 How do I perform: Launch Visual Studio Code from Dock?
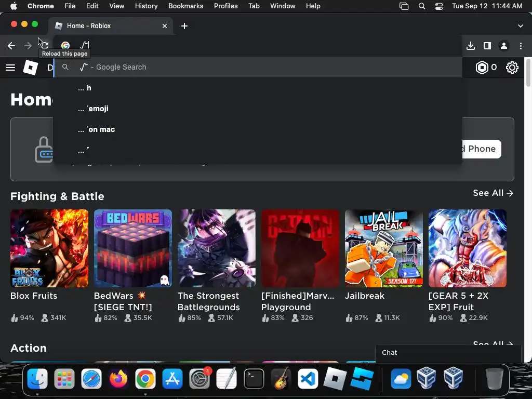(x=308, y=378)
